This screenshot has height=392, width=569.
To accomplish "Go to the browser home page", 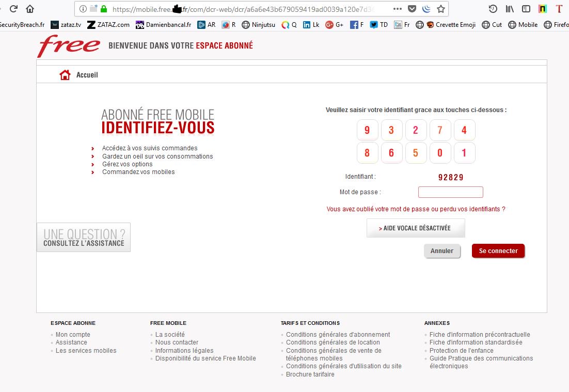I will (30, 9).
